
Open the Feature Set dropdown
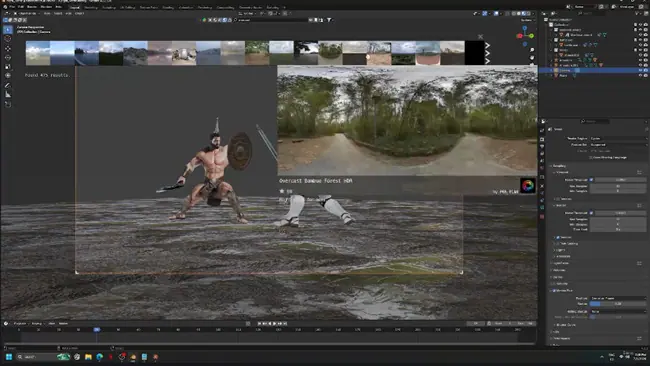618,145
